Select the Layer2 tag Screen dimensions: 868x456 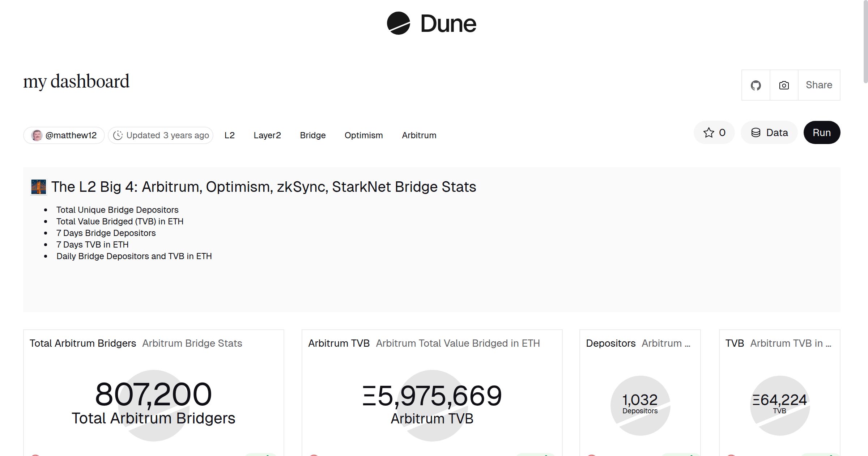267,135
